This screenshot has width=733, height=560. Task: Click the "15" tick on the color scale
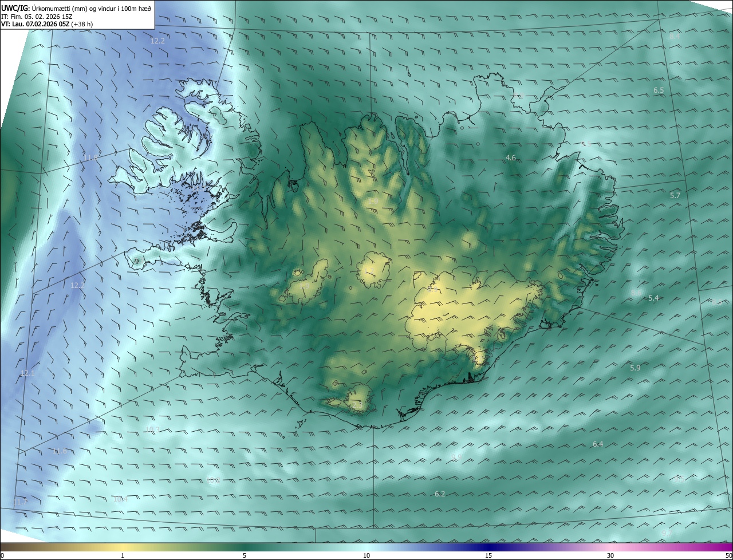(x=488, y=555)
